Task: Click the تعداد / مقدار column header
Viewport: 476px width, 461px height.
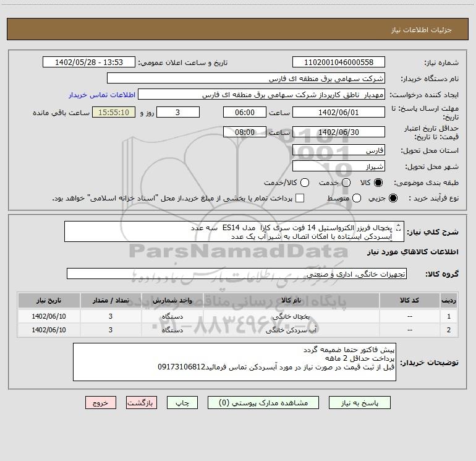Action: click(111, 300)
